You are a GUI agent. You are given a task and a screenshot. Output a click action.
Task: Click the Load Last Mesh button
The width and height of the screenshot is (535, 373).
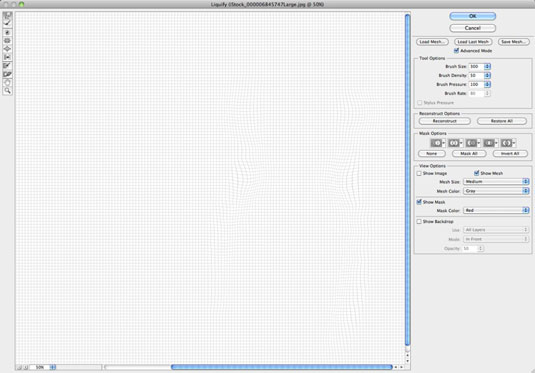[x=473, y=42]
